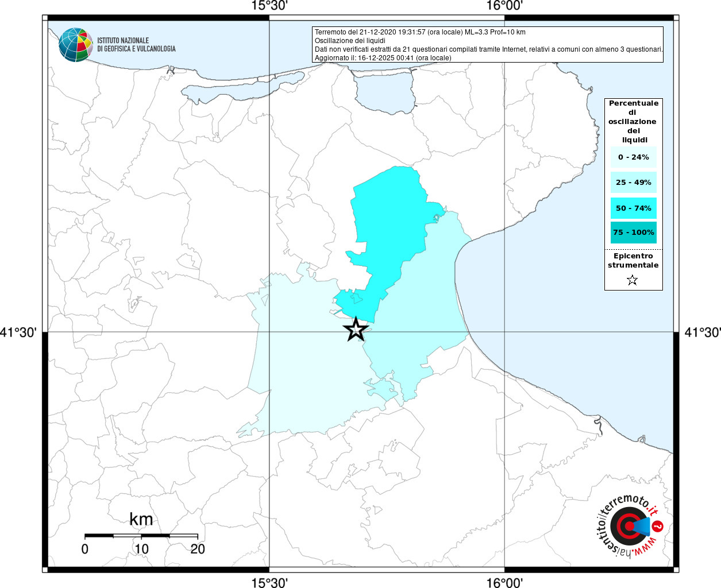Click the 'km' scale bar label

click(141, 519)
